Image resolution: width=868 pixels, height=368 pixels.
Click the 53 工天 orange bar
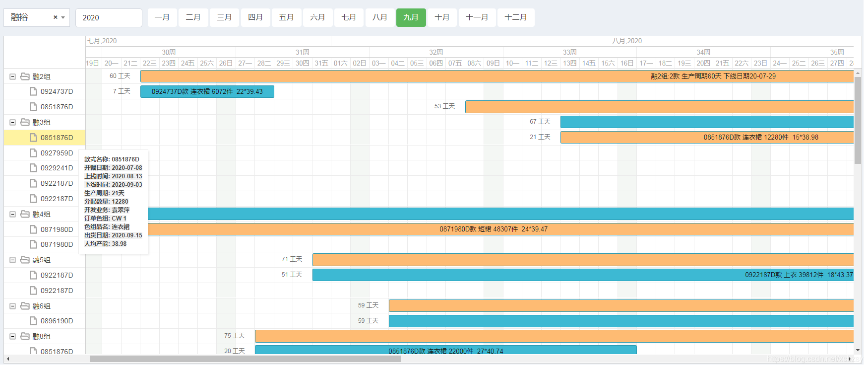click(659, 107)
